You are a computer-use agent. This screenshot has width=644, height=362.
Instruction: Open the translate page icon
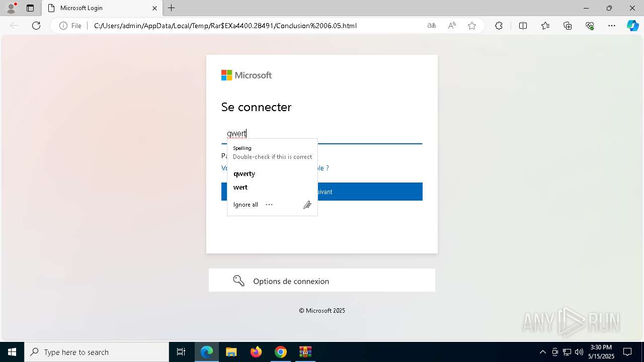[x=432, y=26]
